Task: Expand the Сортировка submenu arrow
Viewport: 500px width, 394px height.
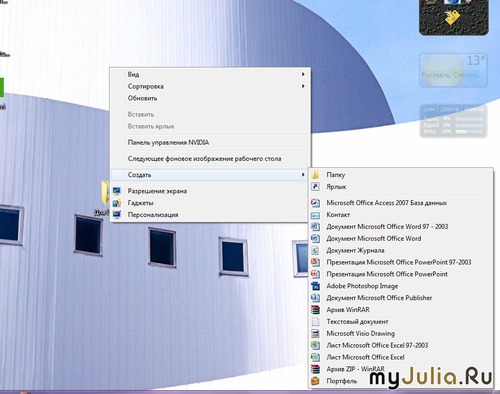Action: 303,86
